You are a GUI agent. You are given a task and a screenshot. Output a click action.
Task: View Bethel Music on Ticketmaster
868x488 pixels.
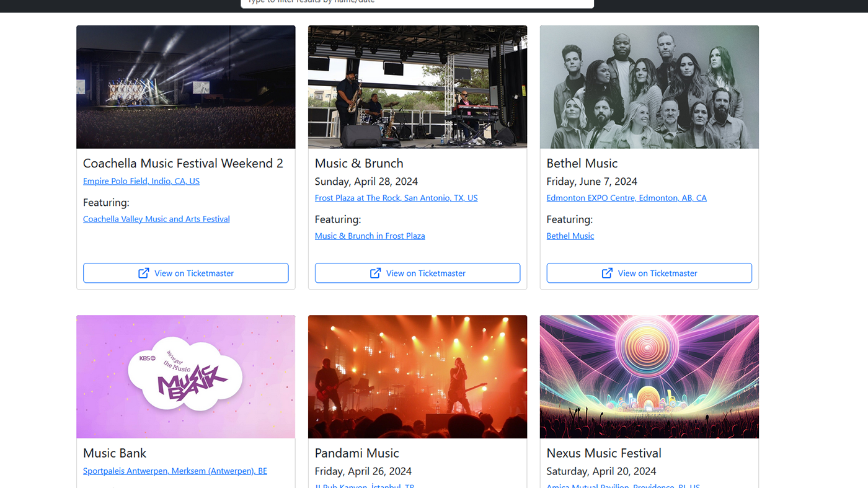click(x=649, y=273)
